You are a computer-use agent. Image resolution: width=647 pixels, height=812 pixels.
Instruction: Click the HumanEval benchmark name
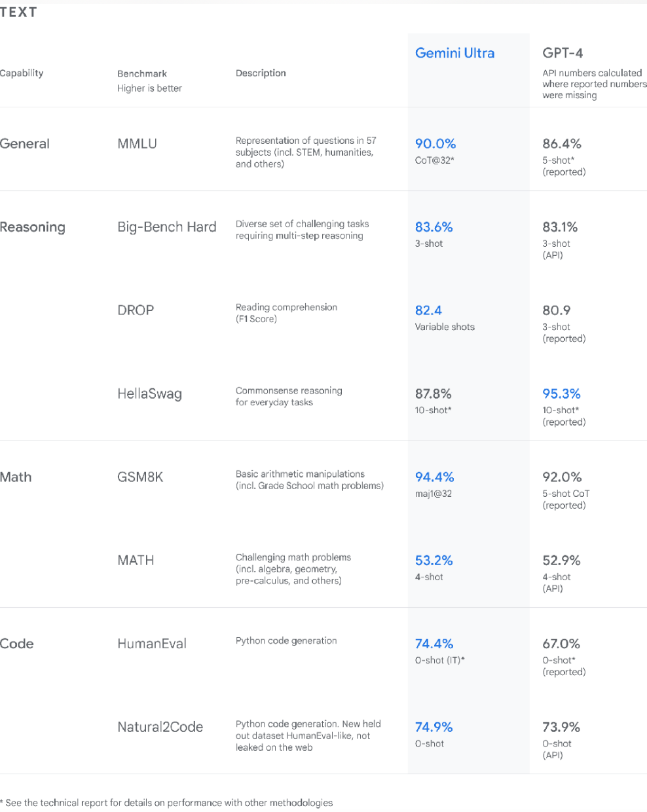(x=152, y=644)
